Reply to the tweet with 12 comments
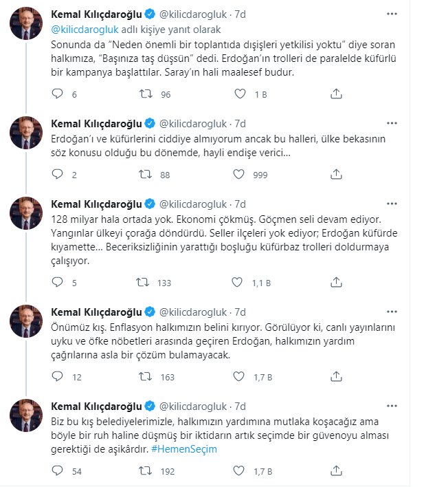This screenshot has height=487, width=448. pos(58,376)
